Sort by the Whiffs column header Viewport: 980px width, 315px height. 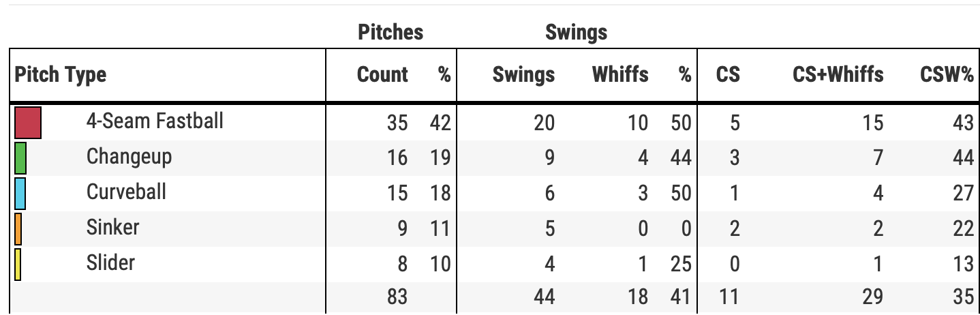[620, 75]
